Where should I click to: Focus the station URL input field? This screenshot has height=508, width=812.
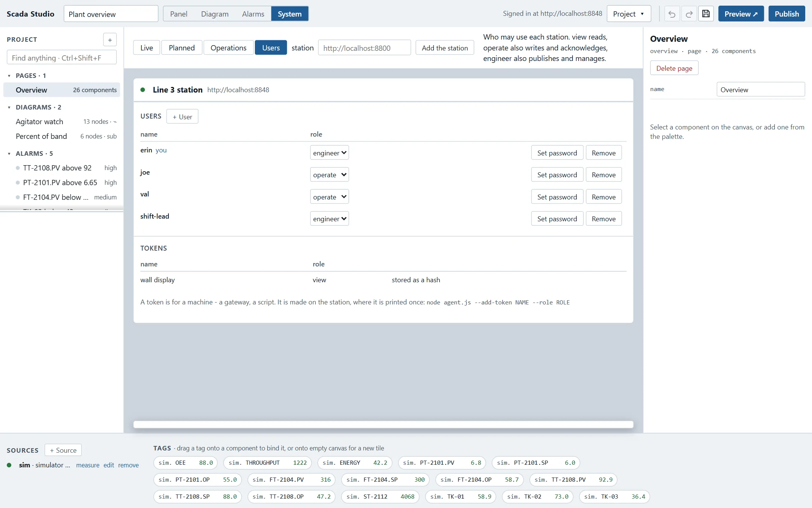coord(364,48)
